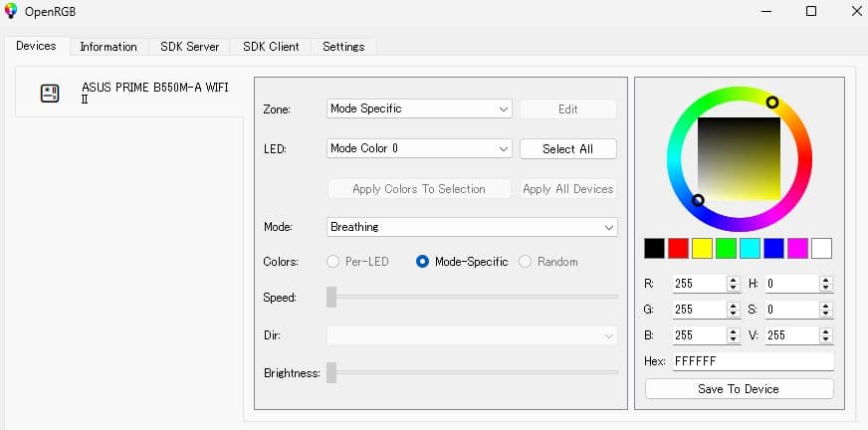Pick the magenta color swatch

797,249
